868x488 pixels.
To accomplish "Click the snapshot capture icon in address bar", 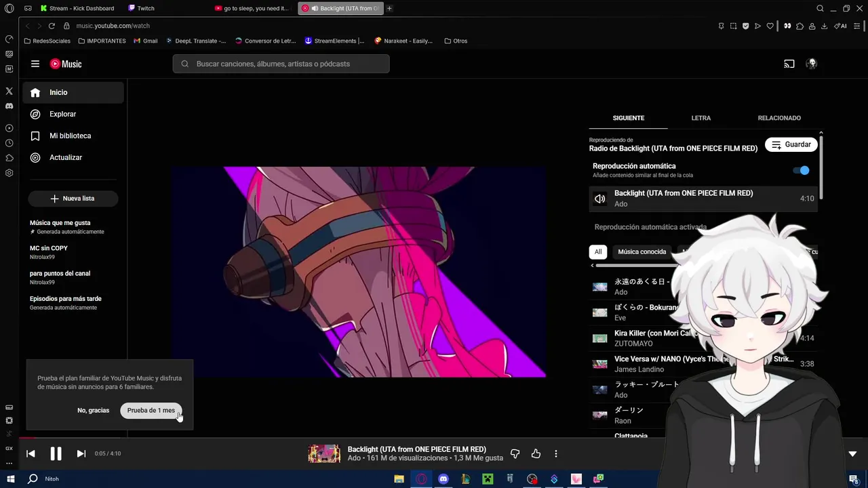I will [733, 26].
